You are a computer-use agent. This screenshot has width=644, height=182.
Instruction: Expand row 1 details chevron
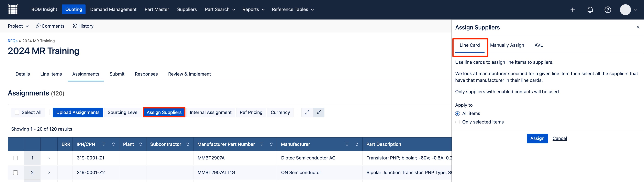49,158
